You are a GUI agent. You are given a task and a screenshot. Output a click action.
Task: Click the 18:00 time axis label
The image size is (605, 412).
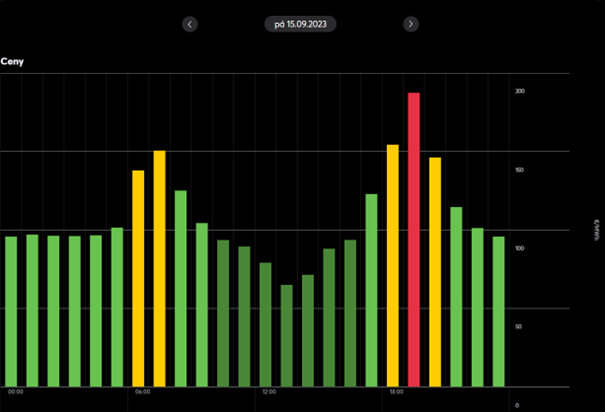click(396, 392)
